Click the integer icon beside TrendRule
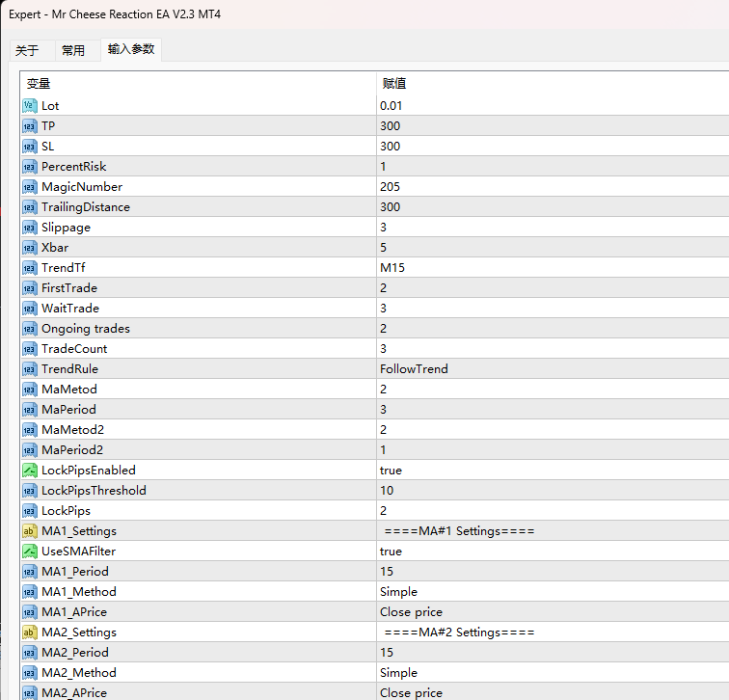 point(29,369)
